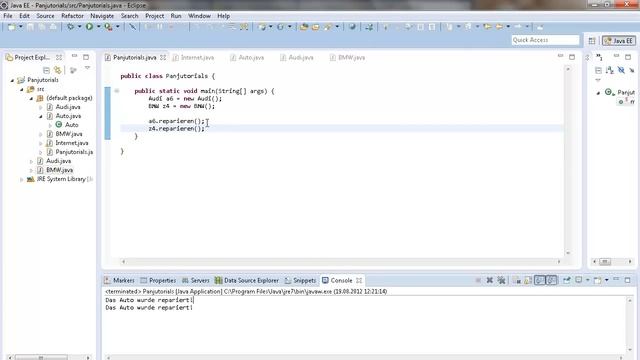Switch to the BMW.java editor tab
The width and height of the screenshot is (640, 360).
click(x=347, y=58)
